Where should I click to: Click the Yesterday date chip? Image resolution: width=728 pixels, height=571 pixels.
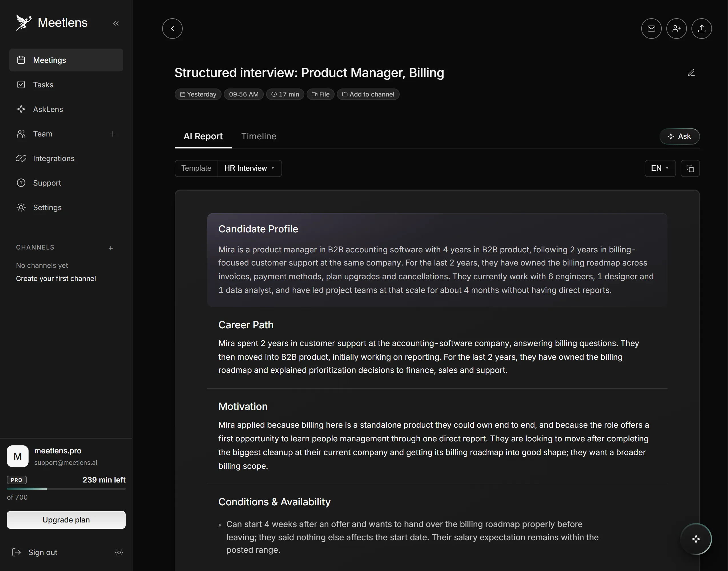click(198, 94)
